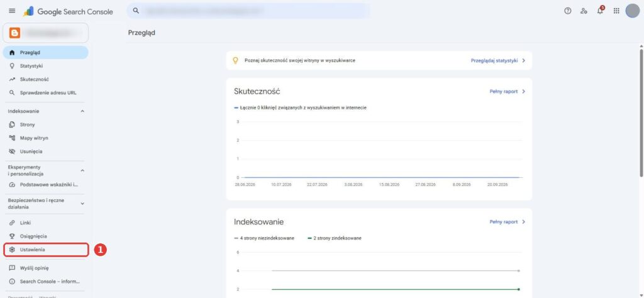Viewport: 644px width, 298px height.
Task: Click the 20.09.2026 date label on the chart
Action: (497, 185)
